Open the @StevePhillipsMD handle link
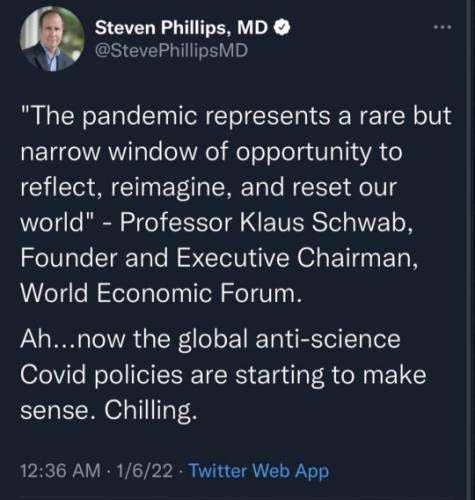 coord(171,51)
